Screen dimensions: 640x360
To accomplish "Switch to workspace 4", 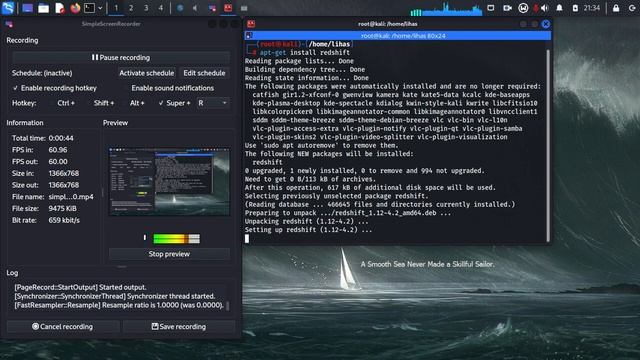I will pyautogui.click(x=161, y=8).
